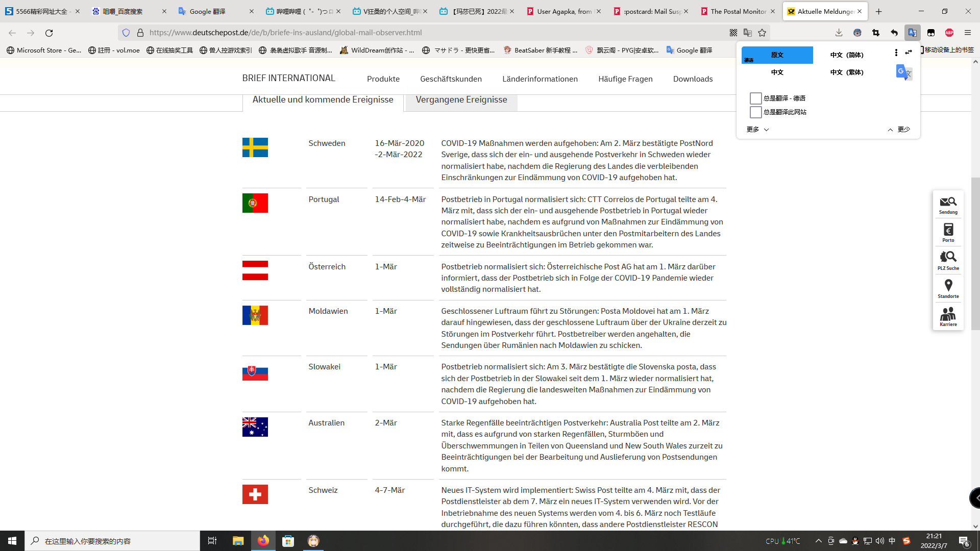
Task: Switch to Vergangene Ereignisse tab
Action: [461, 100]
